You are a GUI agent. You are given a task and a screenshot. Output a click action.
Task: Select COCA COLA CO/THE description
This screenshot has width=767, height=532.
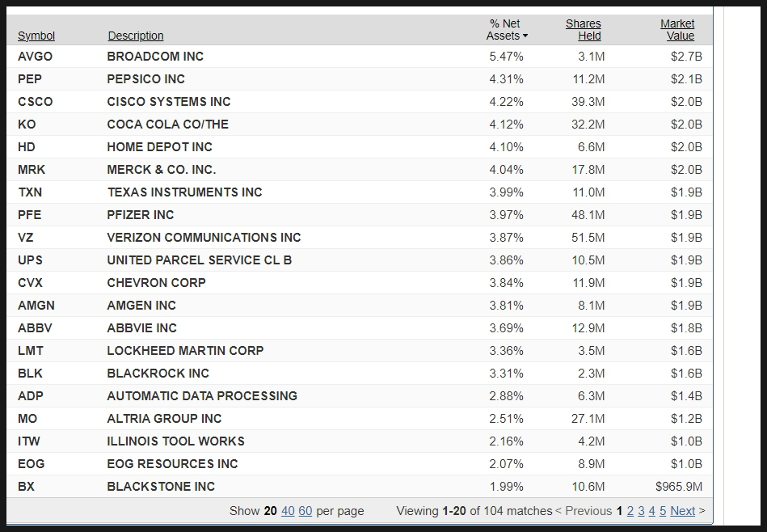168,125
